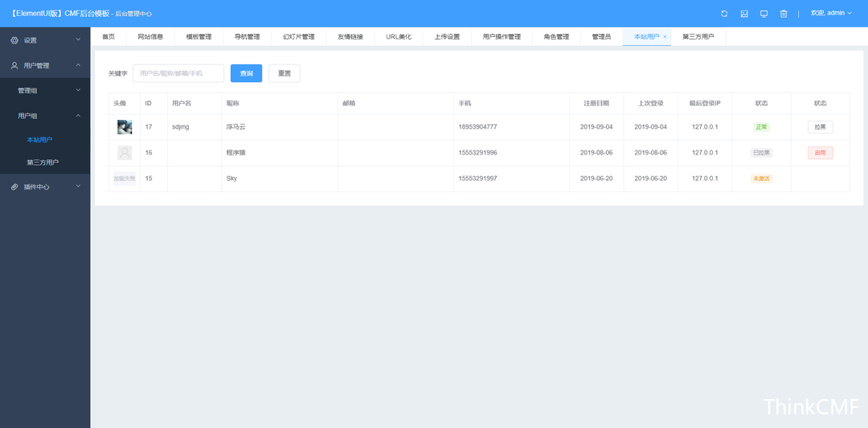This screenshot has height=428, width=868.
Task: Click the image icon in top header
Action: point(744,14)
